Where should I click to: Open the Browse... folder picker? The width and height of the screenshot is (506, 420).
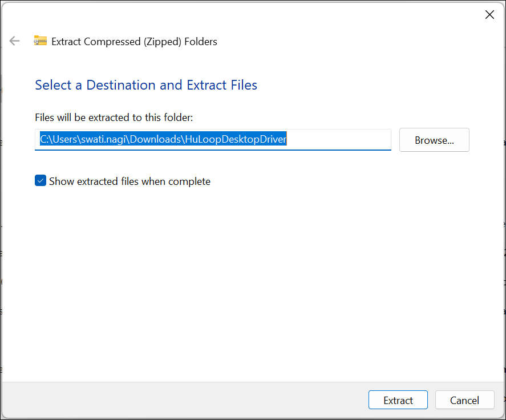coord(434,140)
